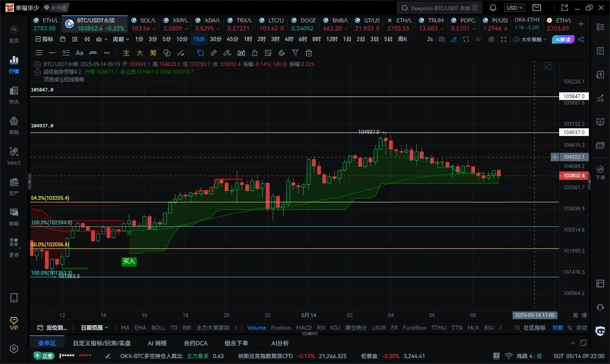
Task: Toggle the 筹 chip distribution indicator
Action: click(153, 53)
